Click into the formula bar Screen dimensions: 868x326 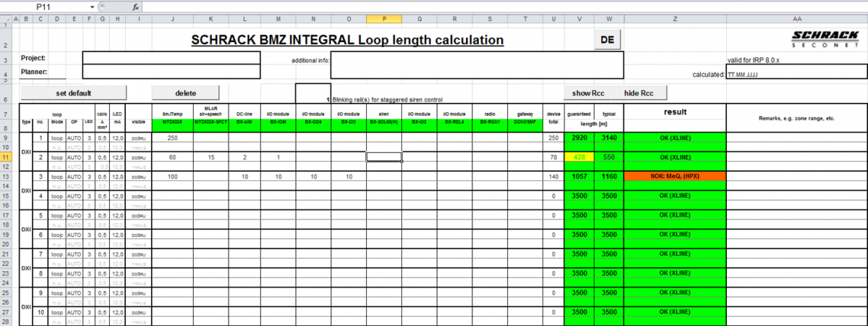pyautogui.click(x=505, y=6)
